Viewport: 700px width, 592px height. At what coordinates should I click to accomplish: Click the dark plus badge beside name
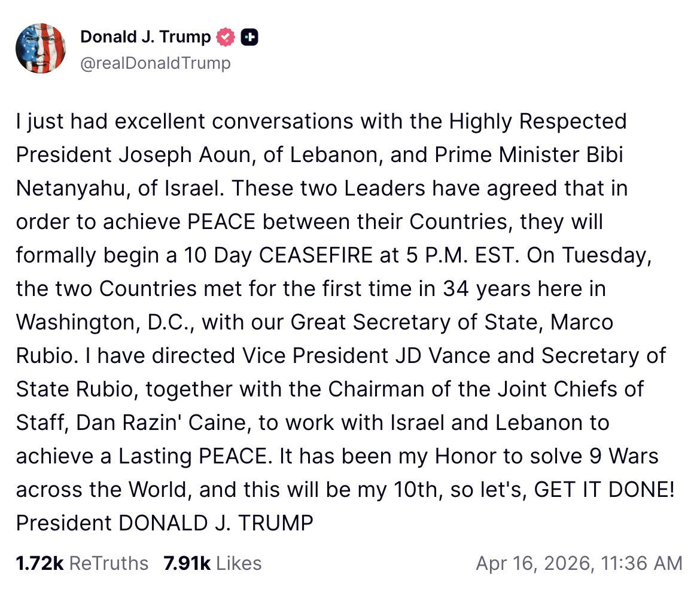[x=249, y=37]
